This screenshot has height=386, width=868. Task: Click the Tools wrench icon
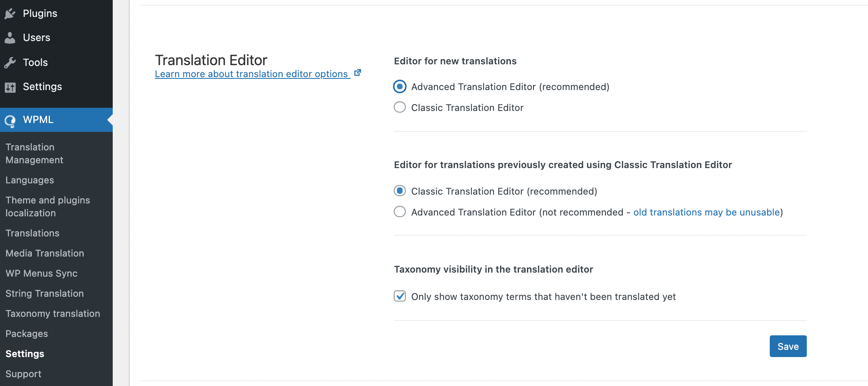10,62
